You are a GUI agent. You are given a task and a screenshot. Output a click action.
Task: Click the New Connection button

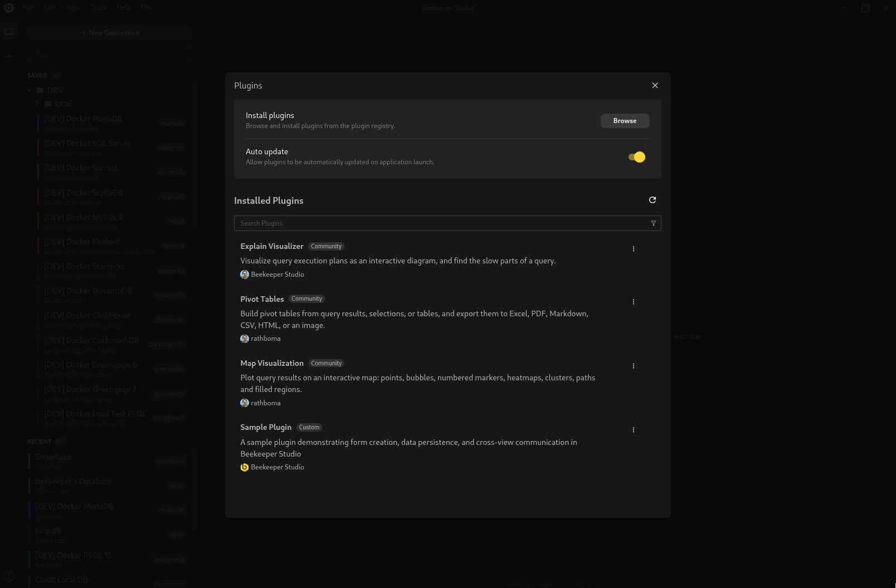click(110, 33)
